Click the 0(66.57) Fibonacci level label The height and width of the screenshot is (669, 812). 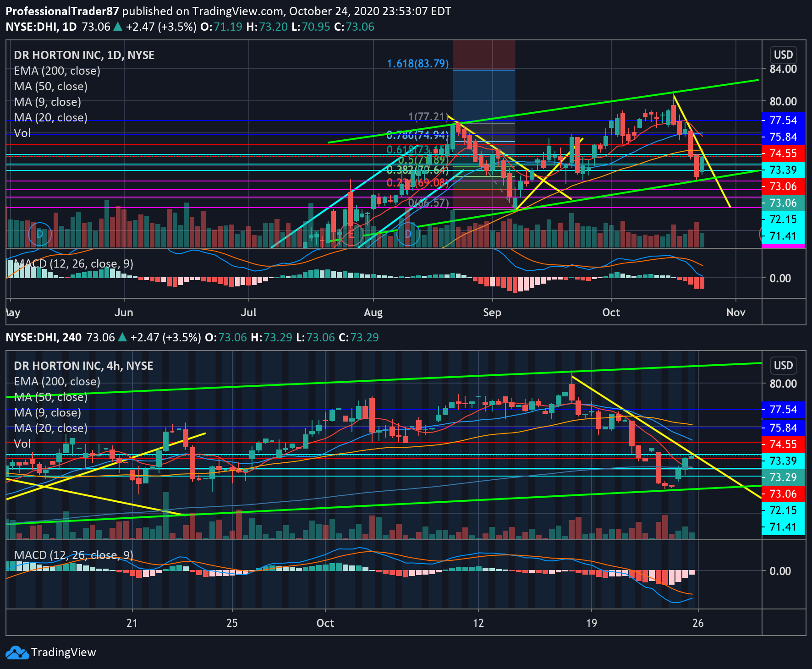428,203
